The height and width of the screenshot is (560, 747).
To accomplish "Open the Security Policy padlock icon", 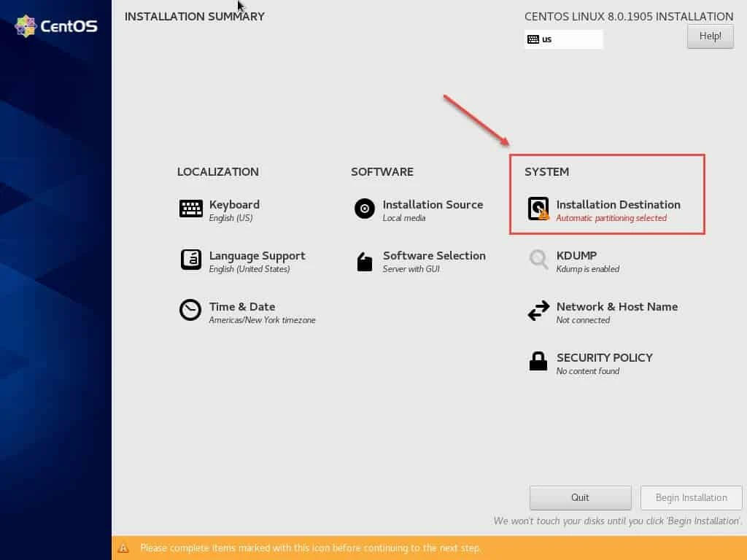I will tap(538, 362).
